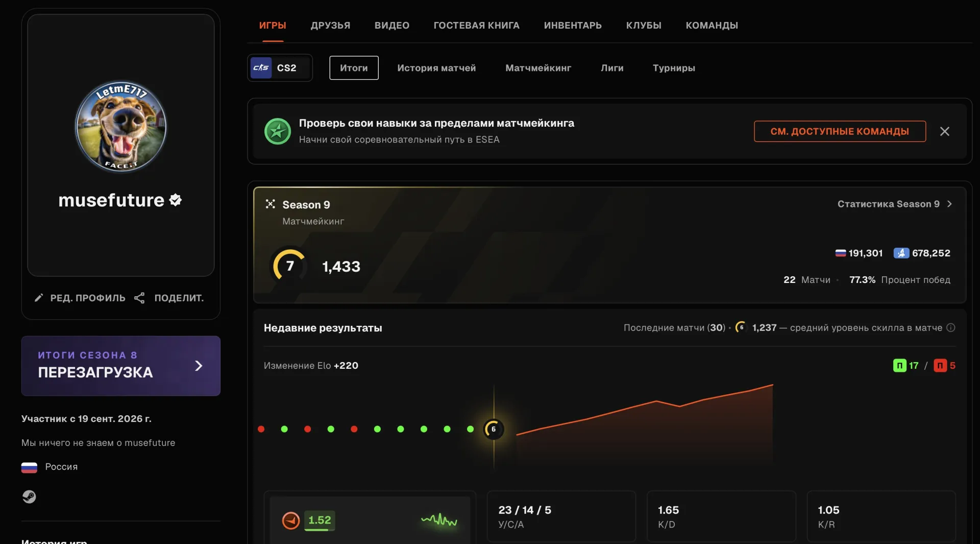This screenshot has height=544, width=980.
Task: Click the green waveform graph icon
Action: click(x=439, y=521)
